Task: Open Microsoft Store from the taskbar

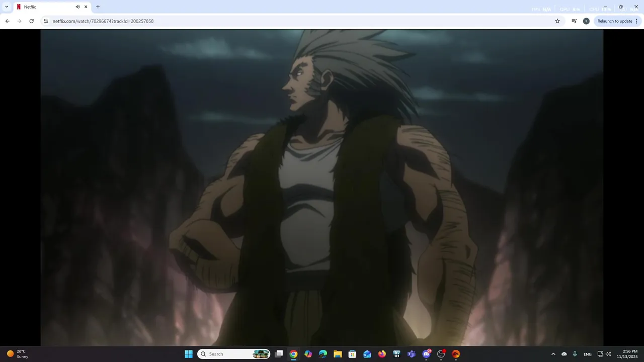Action: [x=352, y=354]
